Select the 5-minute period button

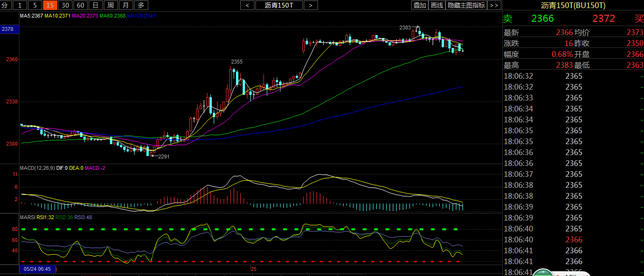coord(34,5)
